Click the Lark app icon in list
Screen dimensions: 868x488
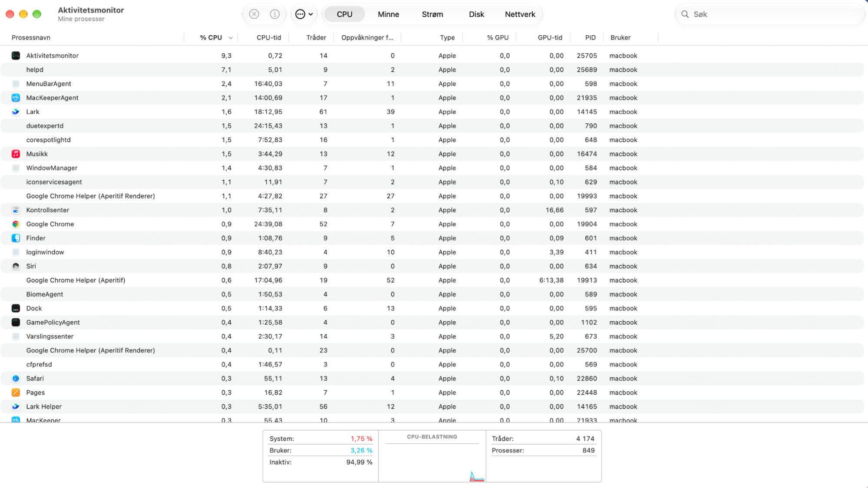(x=16, y=112)
